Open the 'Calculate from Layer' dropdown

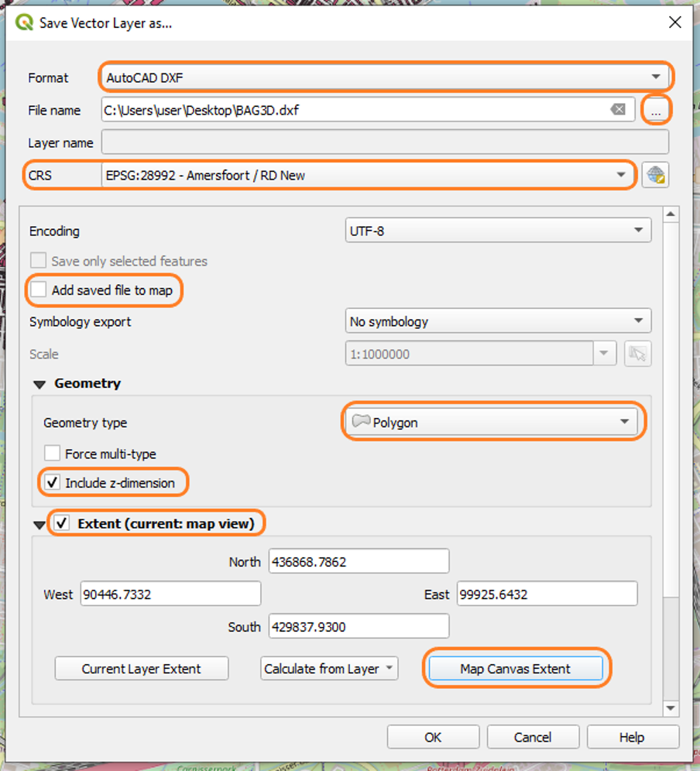tap(328, 668)
